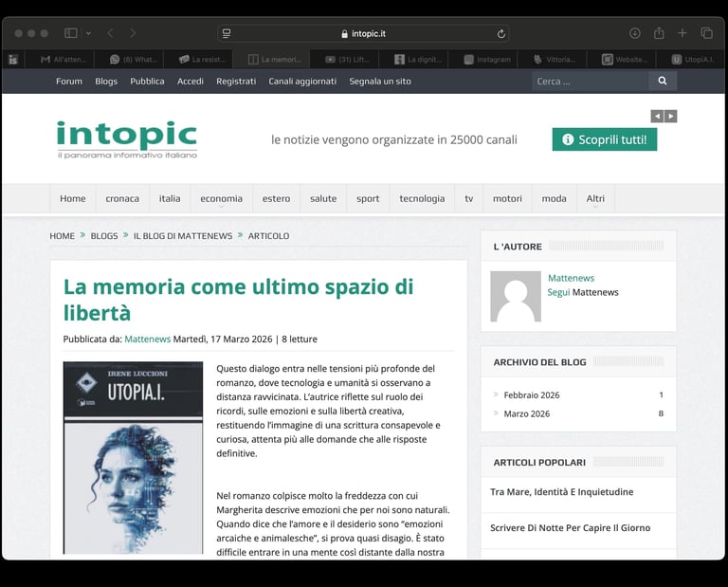
Task: Switch to the 'La dignit...' tab
Action: coord(416,60)
